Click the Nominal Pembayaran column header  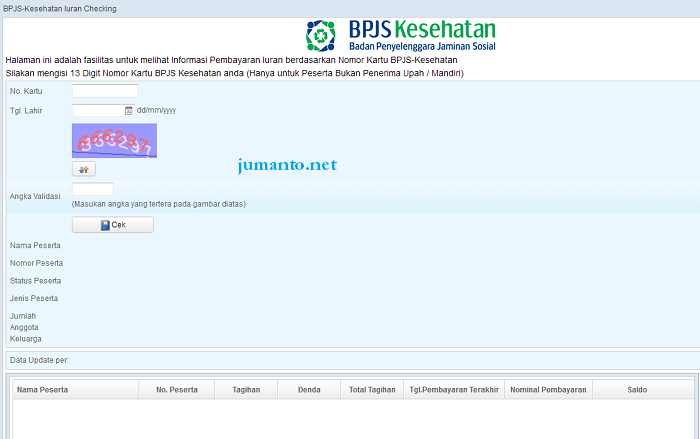[x=548, y=390]
